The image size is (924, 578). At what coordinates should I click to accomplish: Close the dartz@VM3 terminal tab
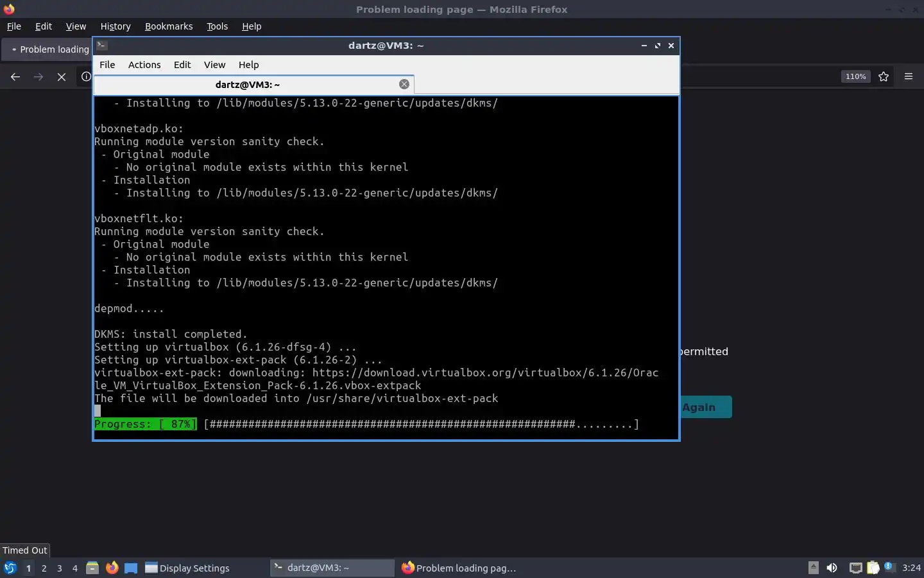[x=404, y=84]
